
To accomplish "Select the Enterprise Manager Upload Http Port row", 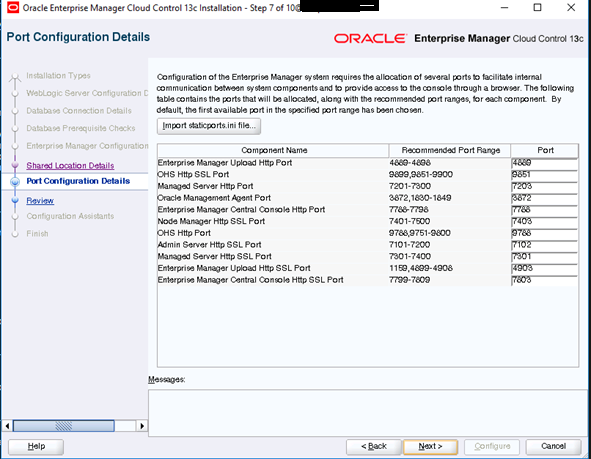I will (367, 163).
